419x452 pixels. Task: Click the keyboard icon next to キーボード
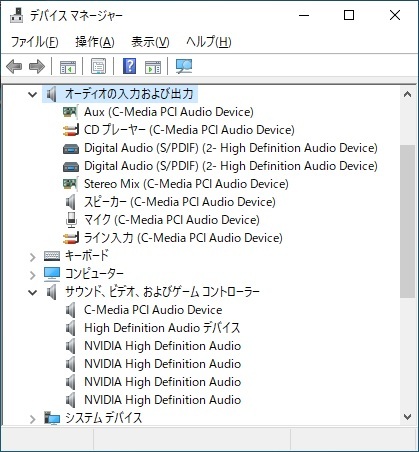[52, 256]
